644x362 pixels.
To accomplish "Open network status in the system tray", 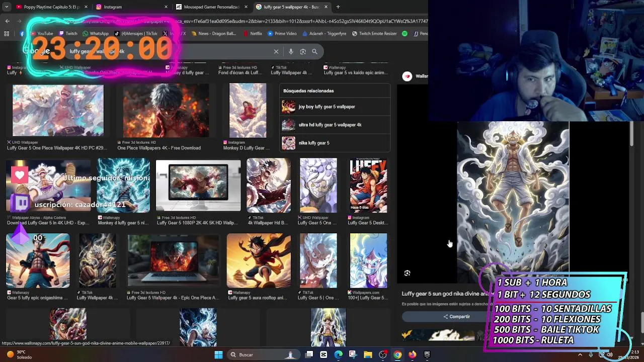I will (x=601, y=354).
